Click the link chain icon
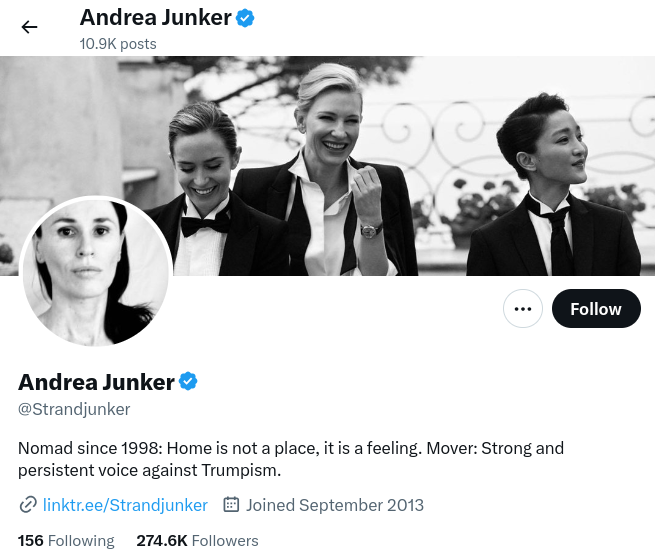The height and width of the screenshot is (555, 655). point(28,504)
